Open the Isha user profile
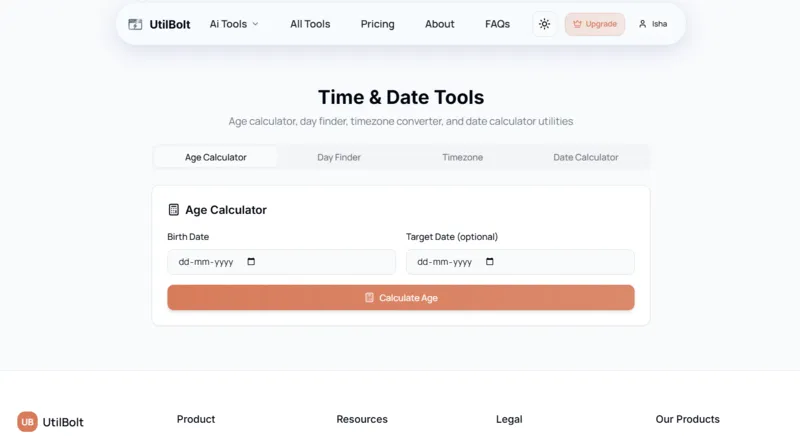800x437 pixels. click(x=653, y=24)
